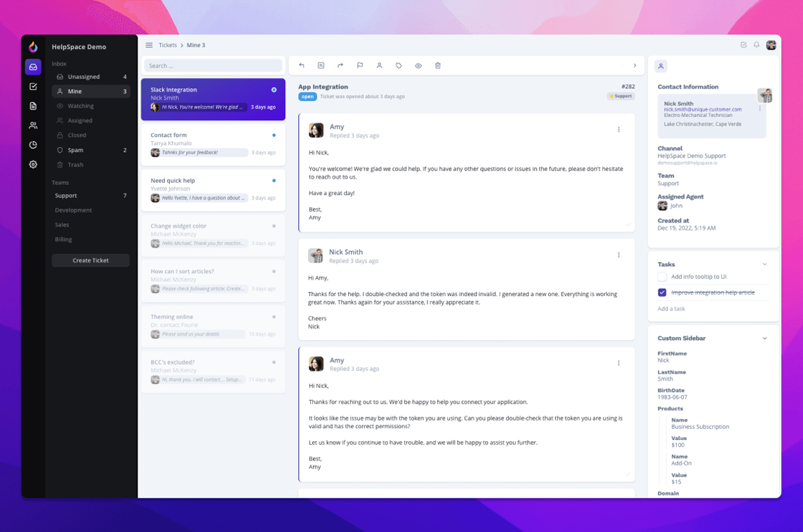This screenshot has width=803, height=532.
Task: Open the Reports pie chart icon
Action: pos(33,145)
